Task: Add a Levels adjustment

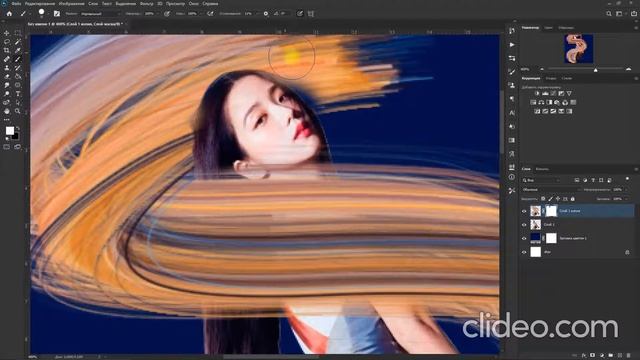Action: pos(545,94)
